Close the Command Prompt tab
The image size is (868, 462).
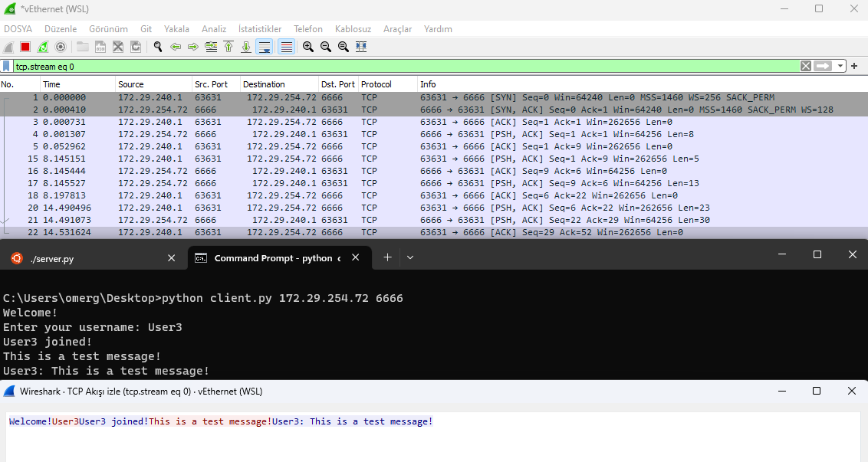tap(355, 257)
